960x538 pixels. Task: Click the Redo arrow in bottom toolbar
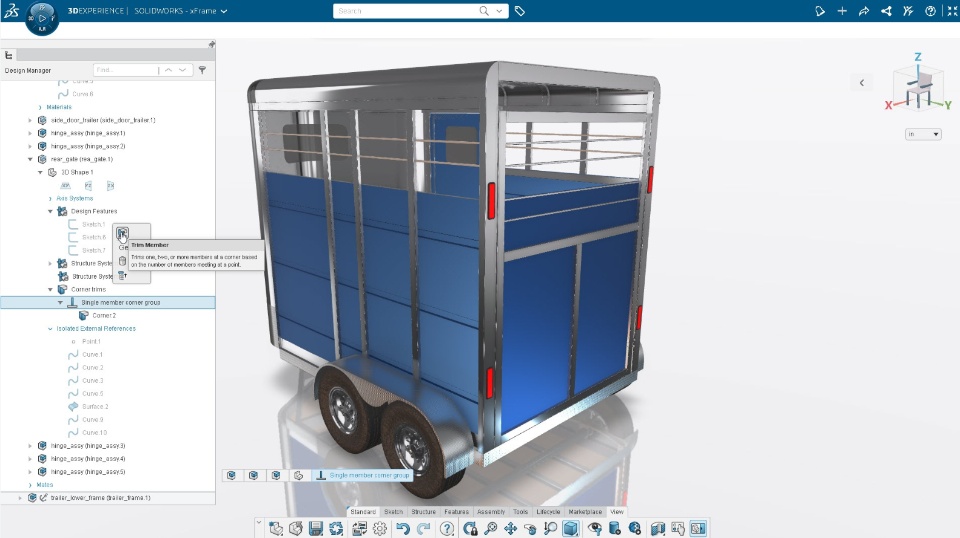click(x=423, y=528)
